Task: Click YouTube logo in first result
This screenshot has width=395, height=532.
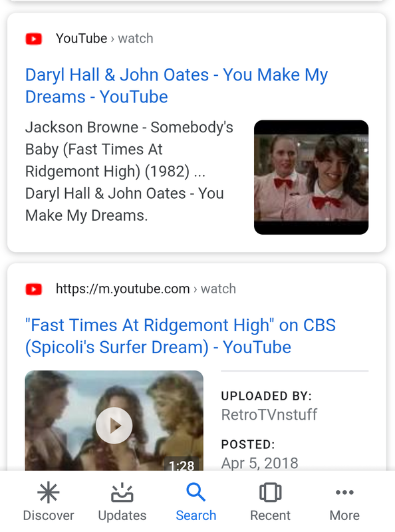Action: [34, 39]
